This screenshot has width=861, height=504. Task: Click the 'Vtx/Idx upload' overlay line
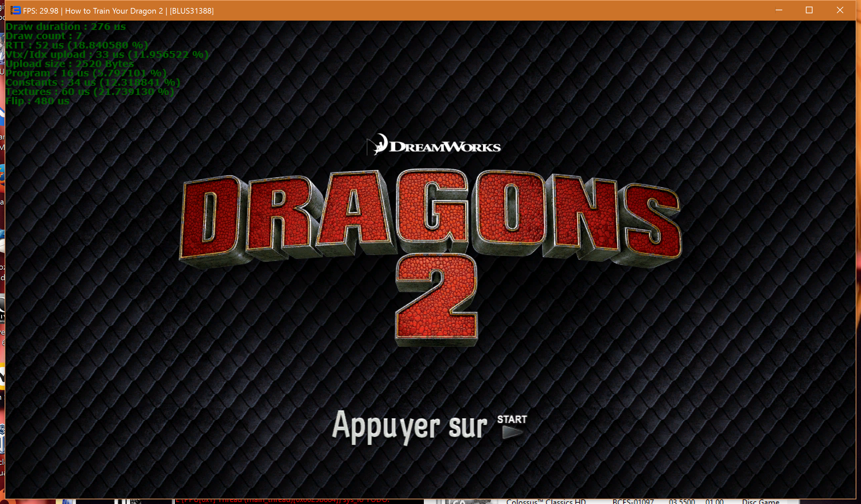107,55
